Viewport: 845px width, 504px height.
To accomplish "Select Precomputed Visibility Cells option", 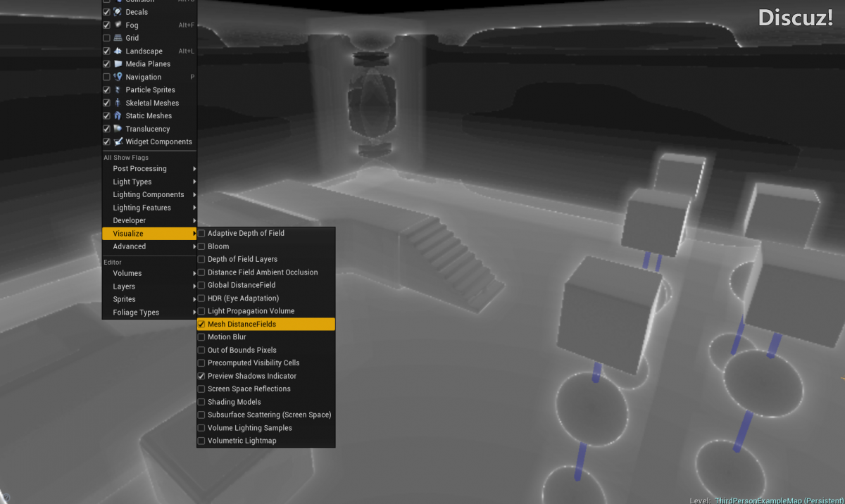I will point(266,363).
